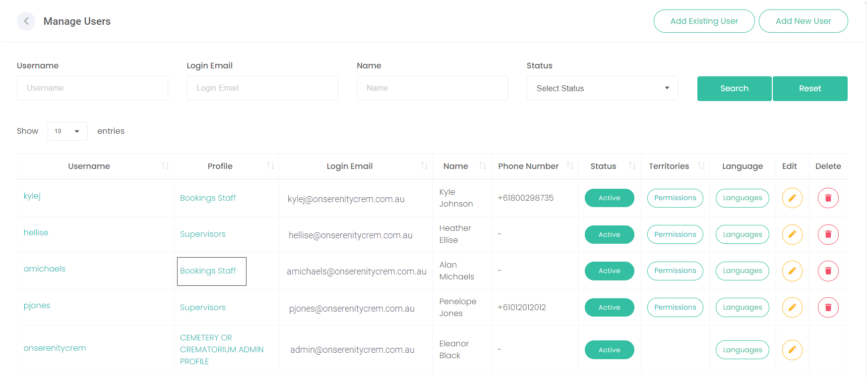Sort the table by Login Email column

coord(425,166)
